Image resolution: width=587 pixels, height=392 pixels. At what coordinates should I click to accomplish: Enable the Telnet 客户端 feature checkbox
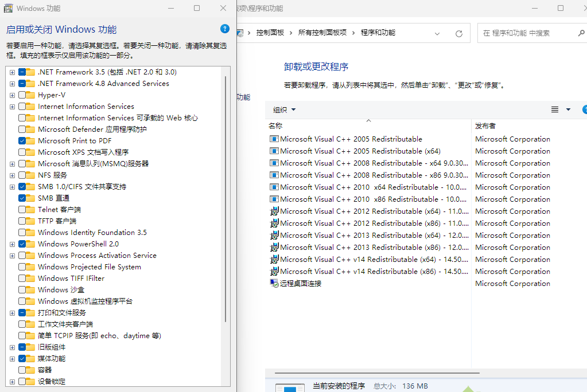coord(23,209)
